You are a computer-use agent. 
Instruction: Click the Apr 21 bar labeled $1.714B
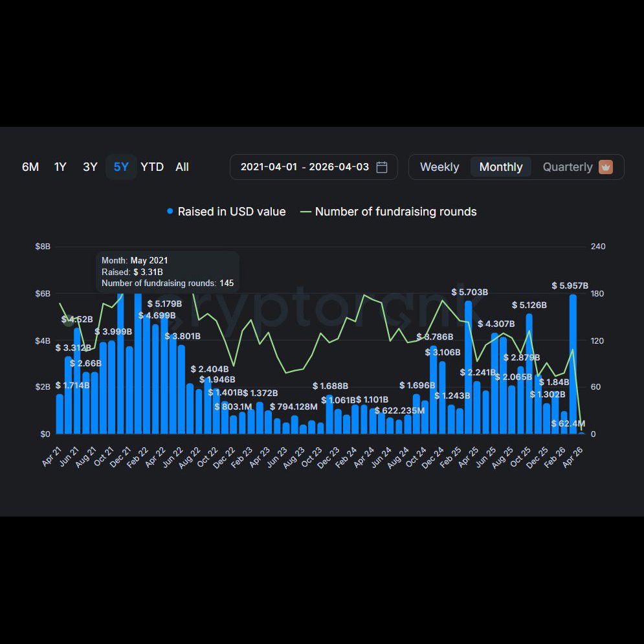tap(60, 414)
